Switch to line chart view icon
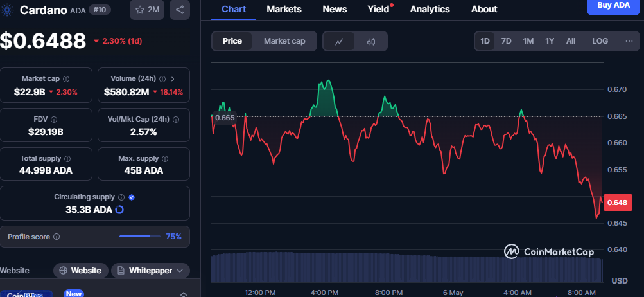This screenshot has height=297, width=644. coord(339,41)
